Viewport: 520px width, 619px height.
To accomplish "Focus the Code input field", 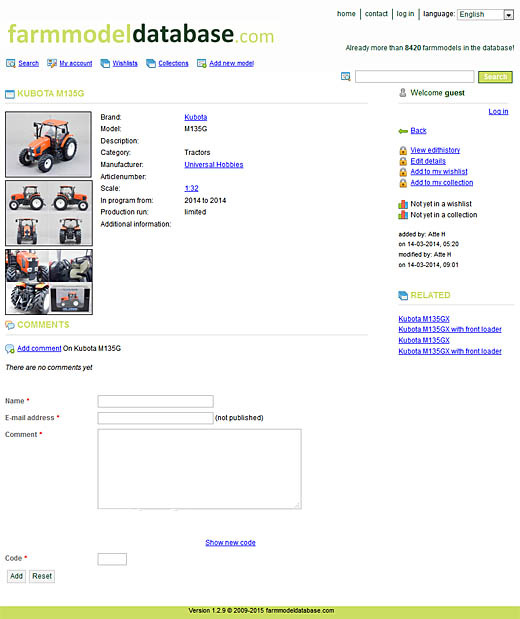I will pyautogui.click(x=112, y=559).
